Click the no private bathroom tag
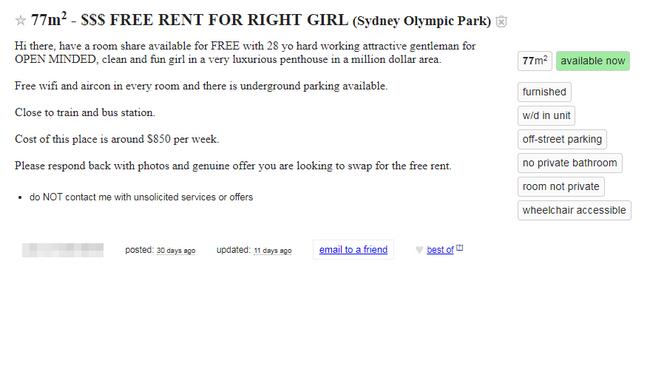The width and height of the screenshot is (650, 366). point(570,163)
